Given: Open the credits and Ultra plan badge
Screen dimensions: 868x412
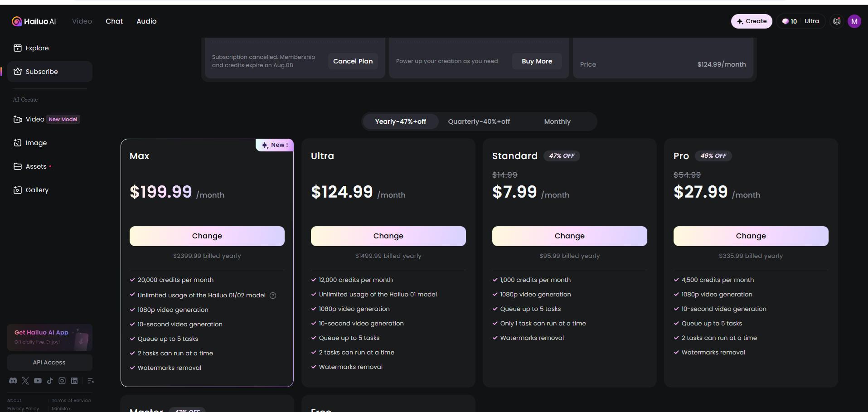Looking at the screenshot, I should click(800, 21).
